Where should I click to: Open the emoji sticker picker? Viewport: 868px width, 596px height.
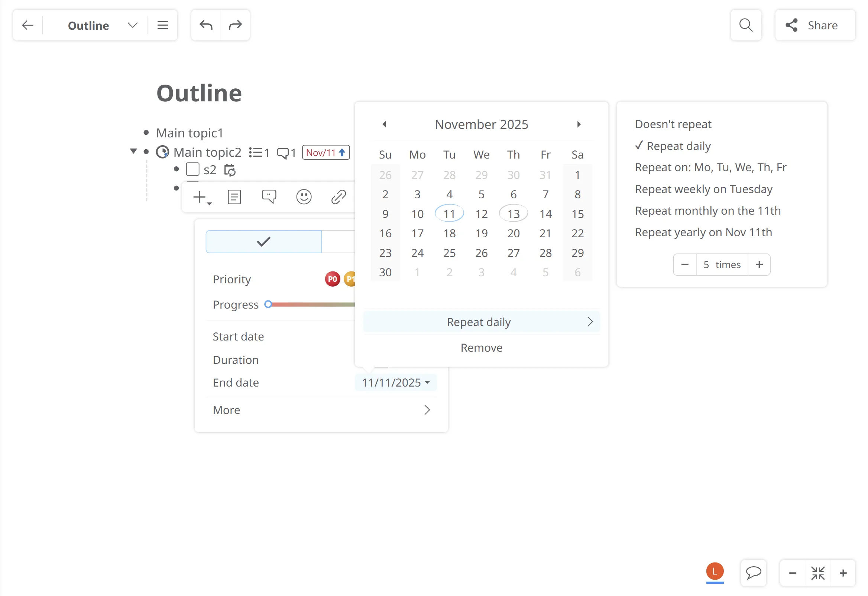click(x=304, y=197)
